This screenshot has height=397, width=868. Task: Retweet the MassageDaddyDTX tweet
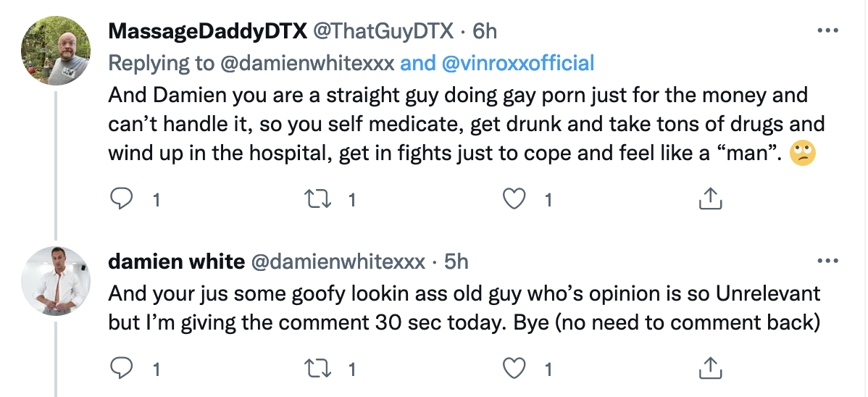pos(318,198)
